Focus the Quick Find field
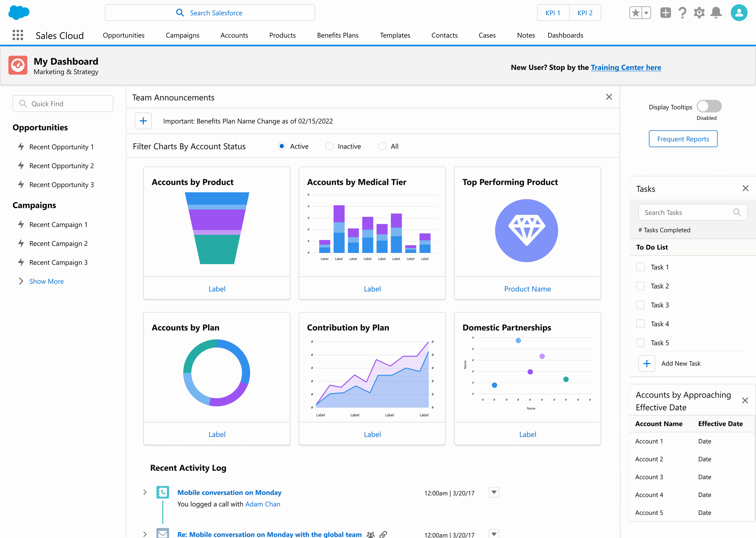The width and height of the screenshot is (756, 538). (x=63, y=104)
